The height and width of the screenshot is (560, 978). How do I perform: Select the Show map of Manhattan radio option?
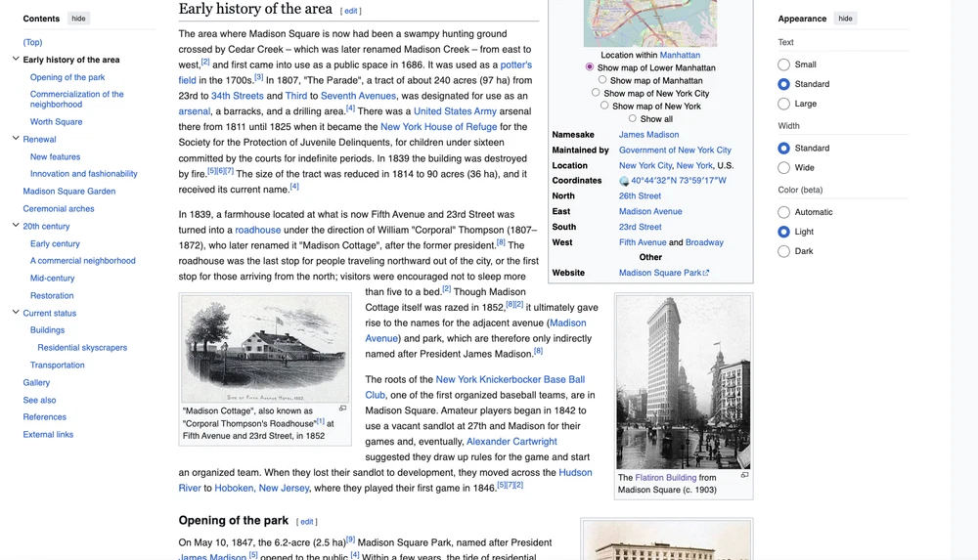602,80
